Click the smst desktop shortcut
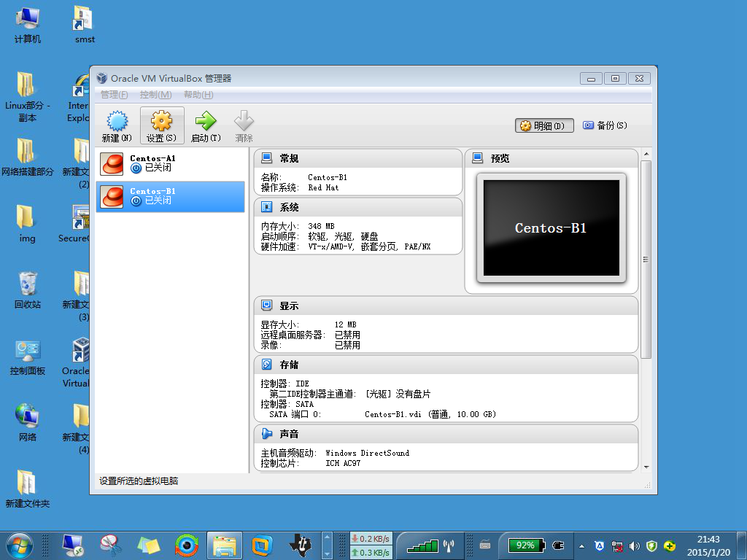Viewport: 747px width, 560px height. 85,26
